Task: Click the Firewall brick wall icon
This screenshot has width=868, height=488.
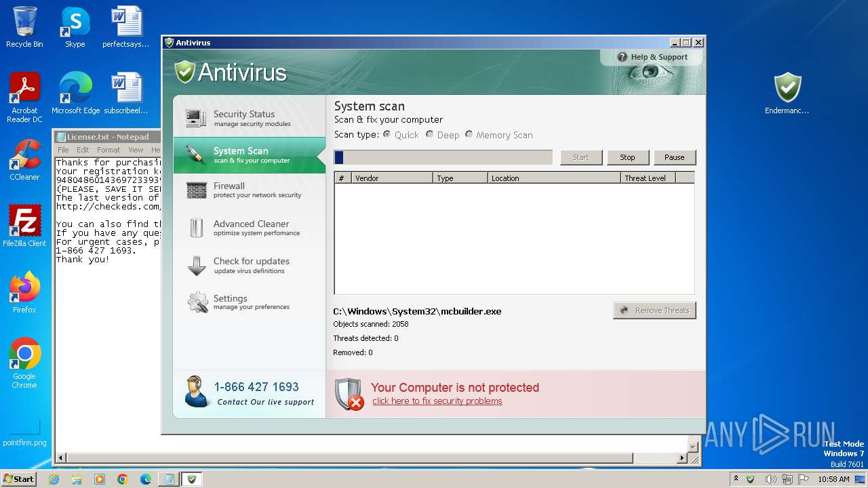Action: pyautogui.click(x=196, y=190)
